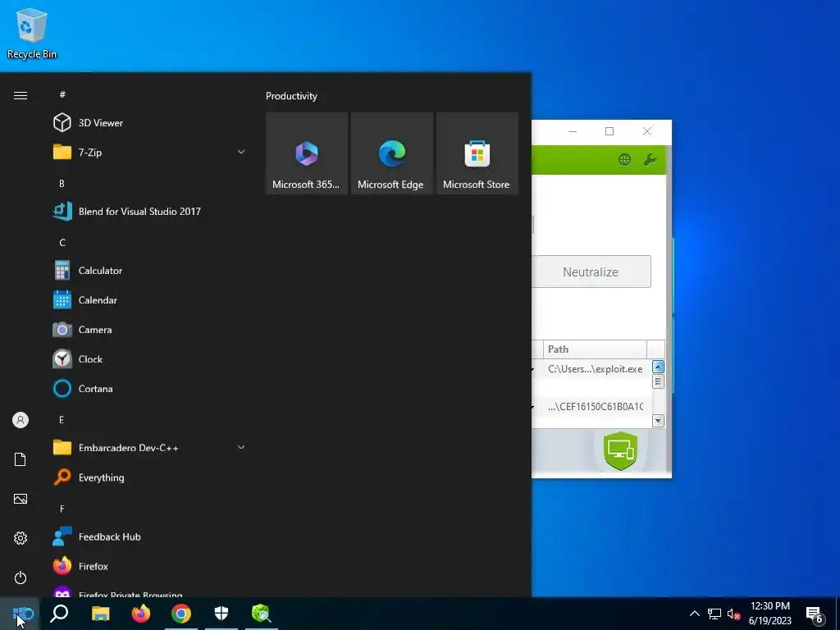Viewport: 840px width, 630px height.
Task: Open Settings gear in Start sidebar
Action: (21, 538)
